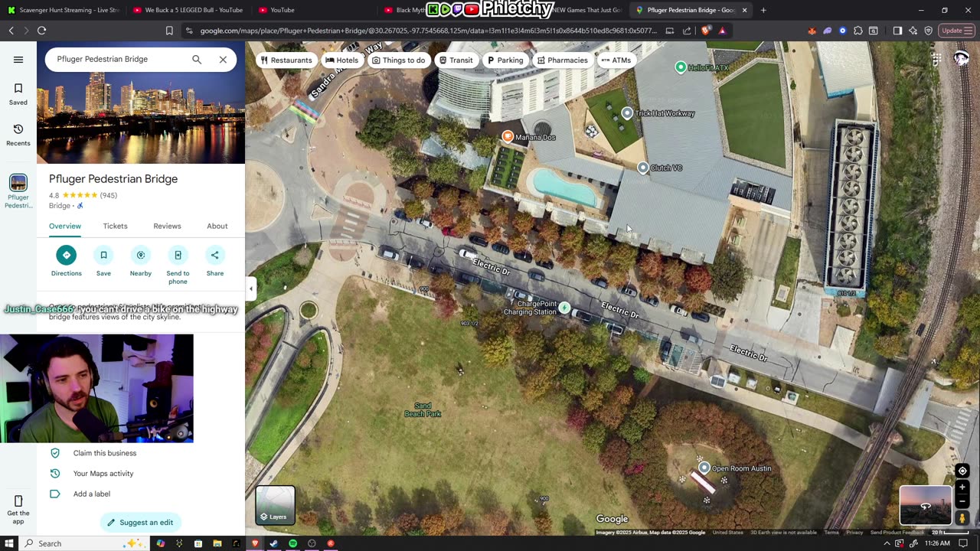Select the Things to do chip
Viewport: 980px width, 551px height.
pos(398,60)
